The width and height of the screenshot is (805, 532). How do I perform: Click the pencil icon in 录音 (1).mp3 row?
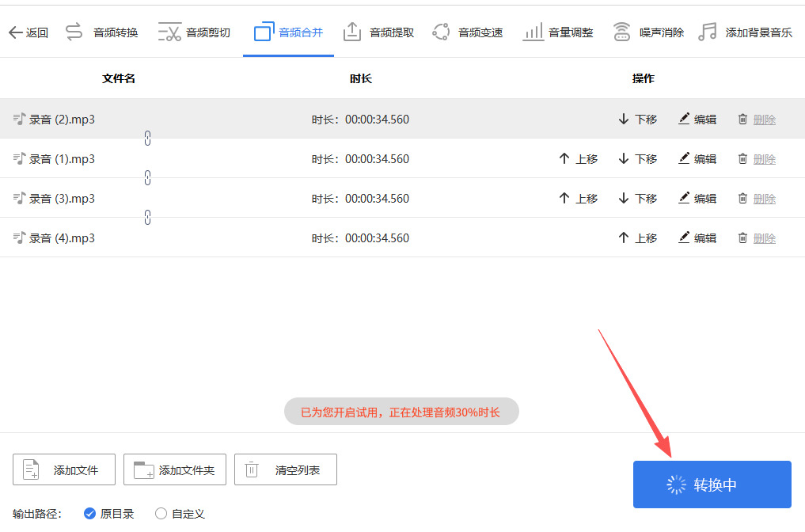coord(684,158)
